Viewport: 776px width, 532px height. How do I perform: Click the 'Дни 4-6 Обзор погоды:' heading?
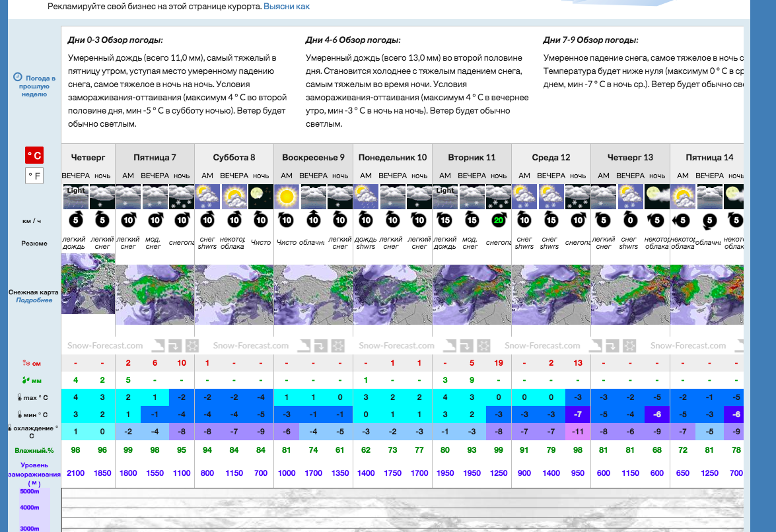[x=353, y=40]
